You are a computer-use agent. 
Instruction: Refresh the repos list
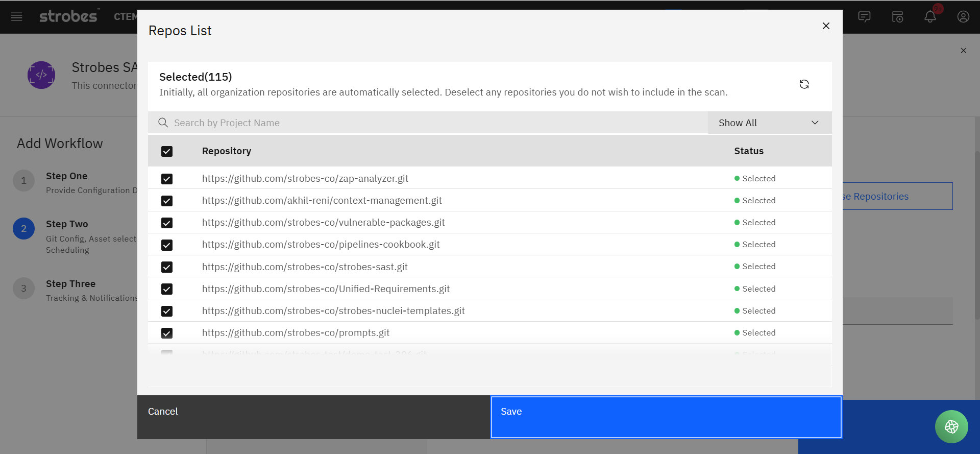click(804, 84)
